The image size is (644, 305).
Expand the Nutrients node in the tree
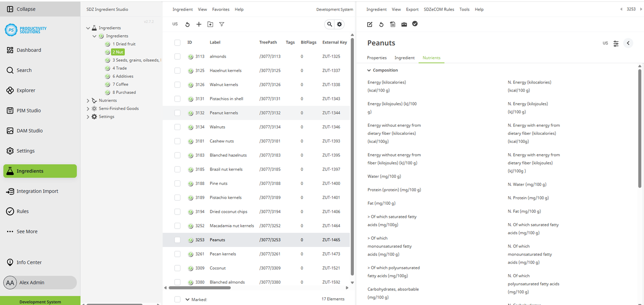tap(88, 100)
